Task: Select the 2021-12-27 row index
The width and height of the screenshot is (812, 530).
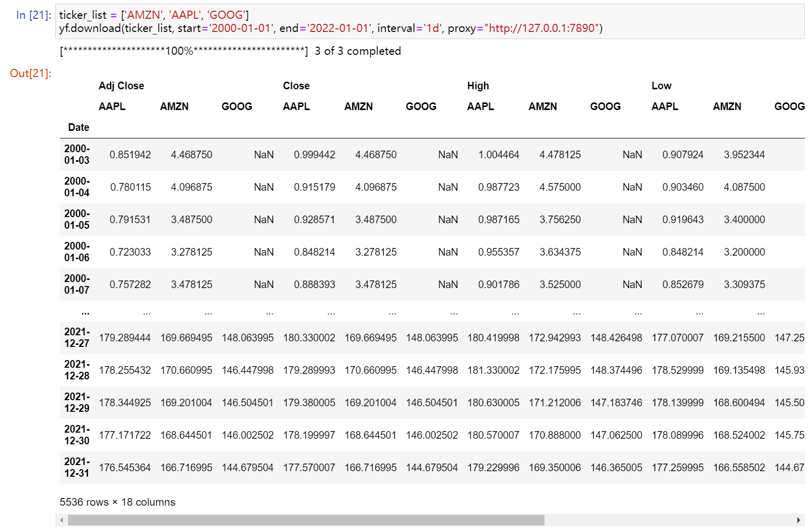Action: 77,337
